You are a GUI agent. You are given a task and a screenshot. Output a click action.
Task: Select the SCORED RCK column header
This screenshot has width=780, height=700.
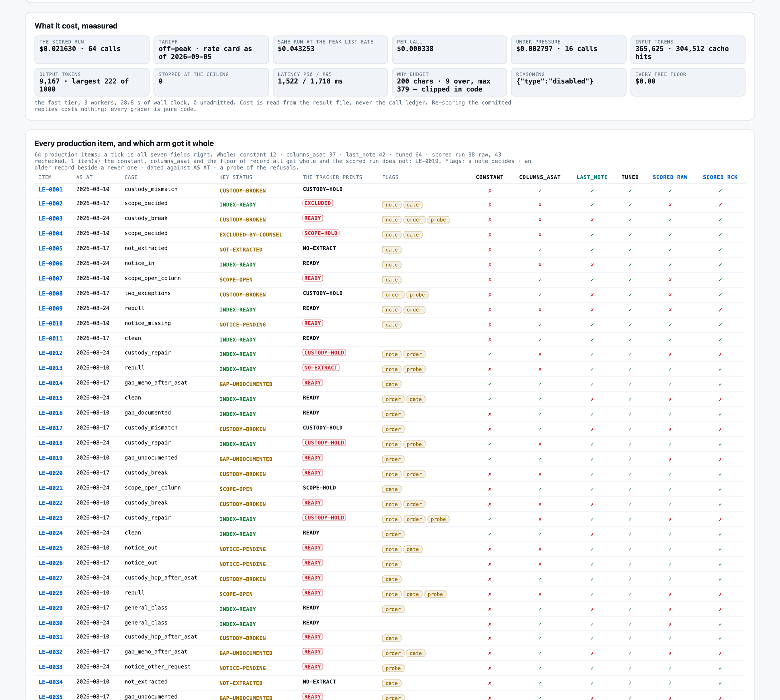[x=720, y=177]
